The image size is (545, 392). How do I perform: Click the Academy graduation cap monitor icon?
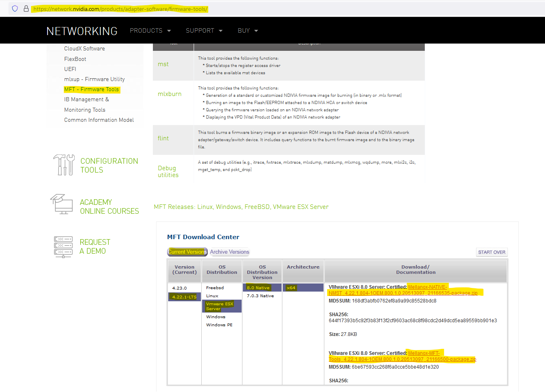coord(61,204)
